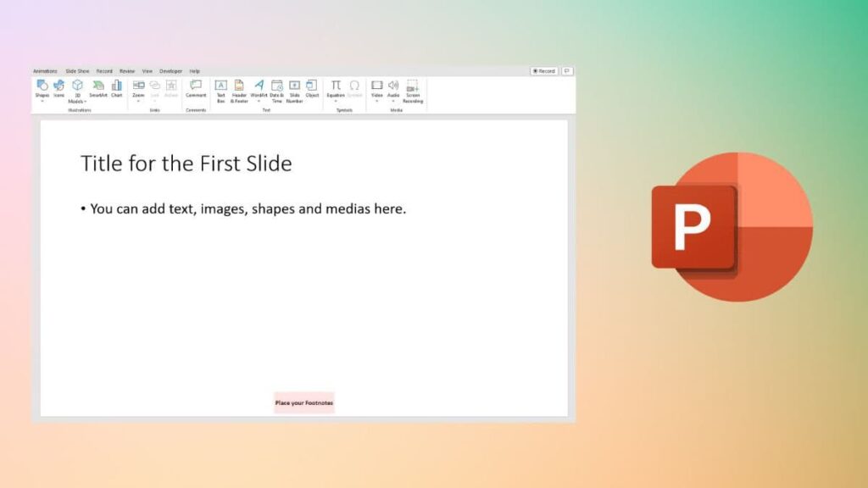The height and width of the screenshot is (488, 868).
Task: Open Header & Footer settings
Action: click(x=239, y=89)
